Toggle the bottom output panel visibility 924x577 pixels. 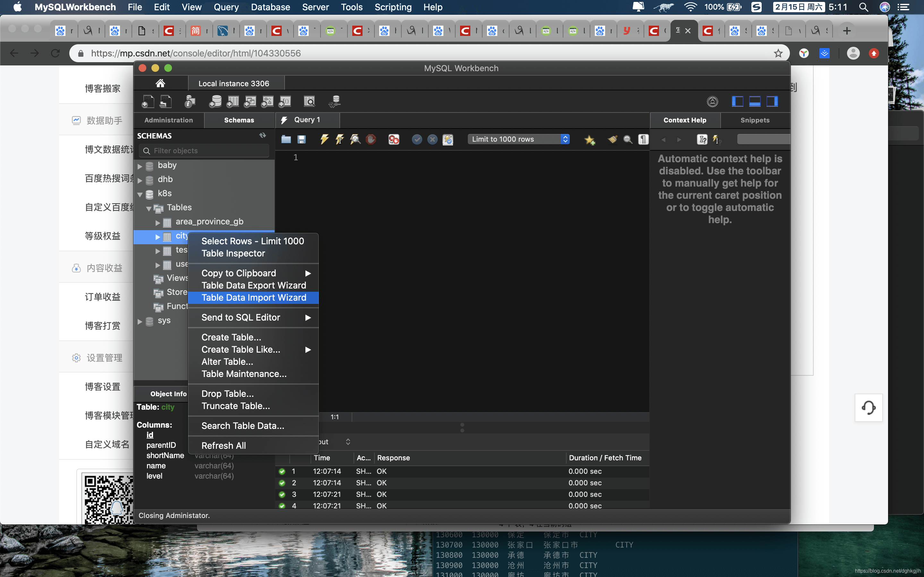pos(755,102)
